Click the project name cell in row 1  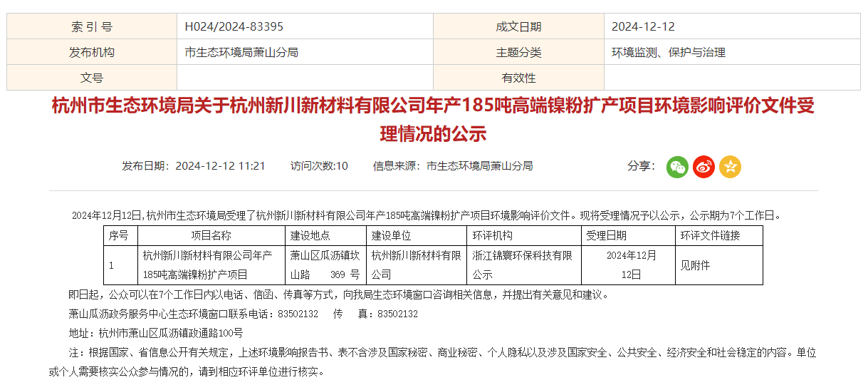tap(207, 265)
